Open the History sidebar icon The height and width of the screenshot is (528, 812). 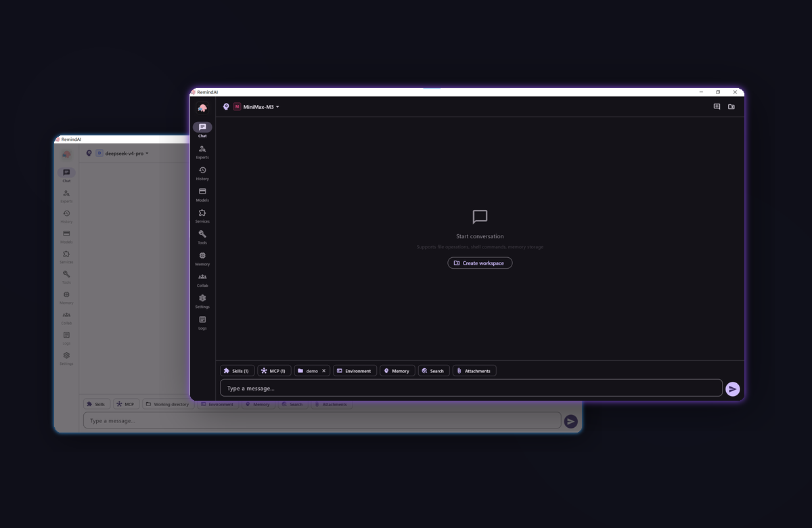click(202, 173)
